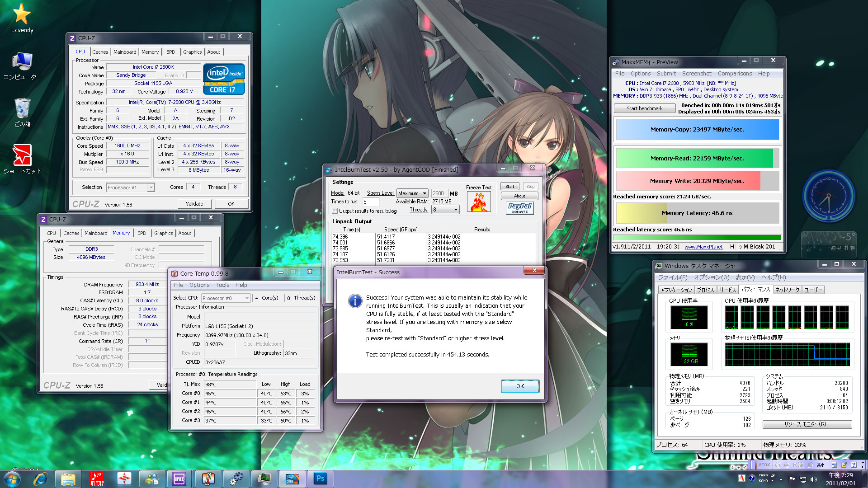Click About button in IntelBurnTest
Screen dimensions: 868x488
(x=519, y=196)
